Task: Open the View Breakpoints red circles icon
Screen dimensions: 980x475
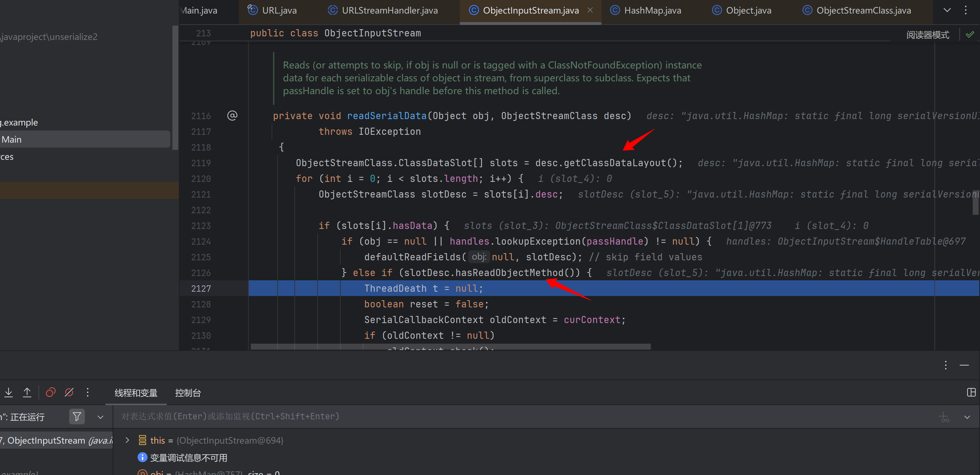Action: pyautogui.click(x=51, y=392)
